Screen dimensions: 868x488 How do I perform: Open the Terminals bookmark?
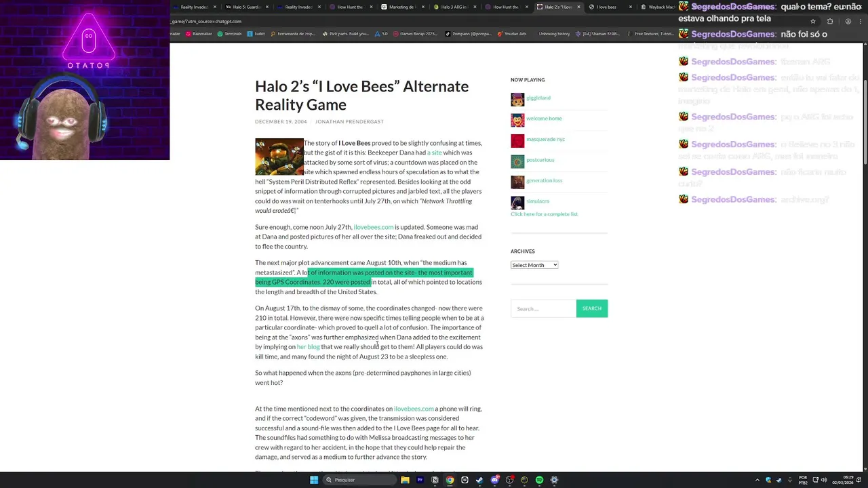(x=229, y=33)
